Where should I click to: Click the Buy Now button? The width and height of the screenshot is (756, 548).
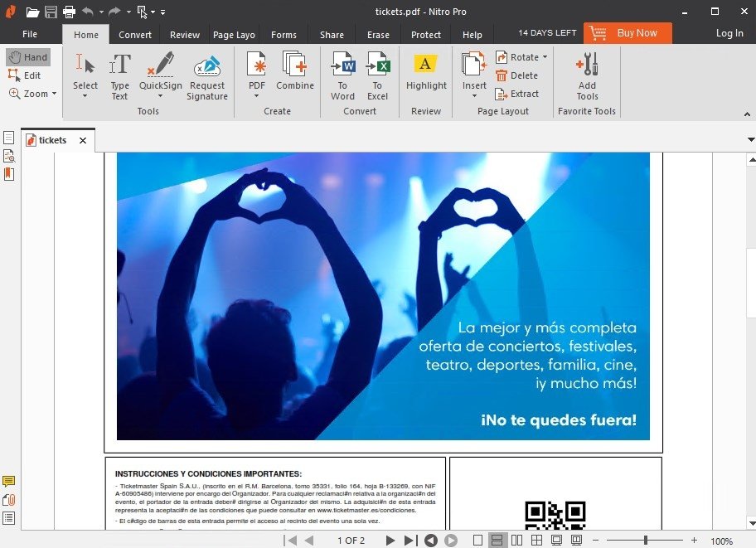(628, 33)
